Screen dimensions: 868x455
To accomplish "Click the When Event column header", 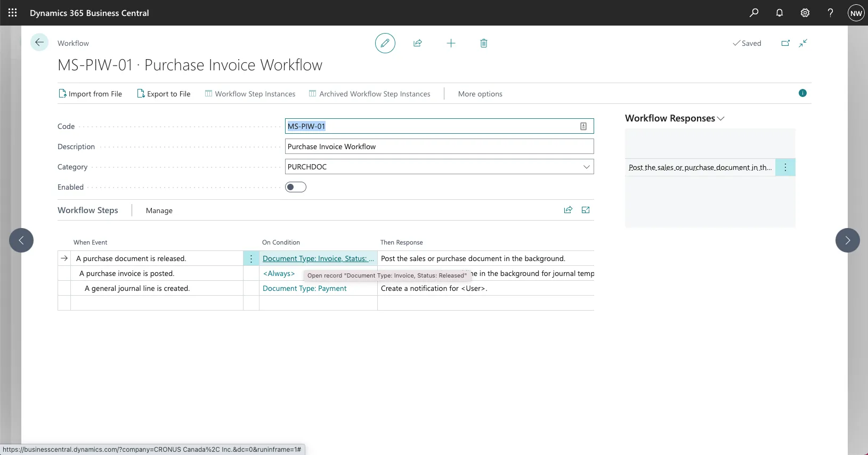I will [91, 242].
